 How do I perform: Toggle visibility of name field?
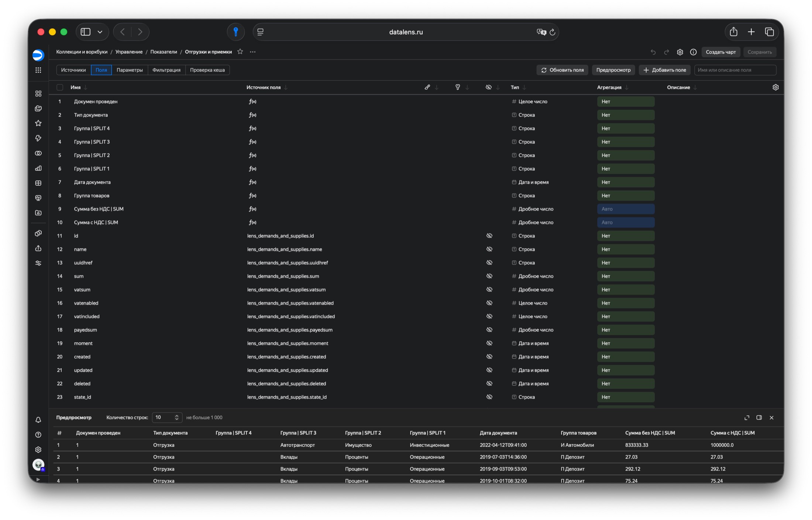(489, 249)
